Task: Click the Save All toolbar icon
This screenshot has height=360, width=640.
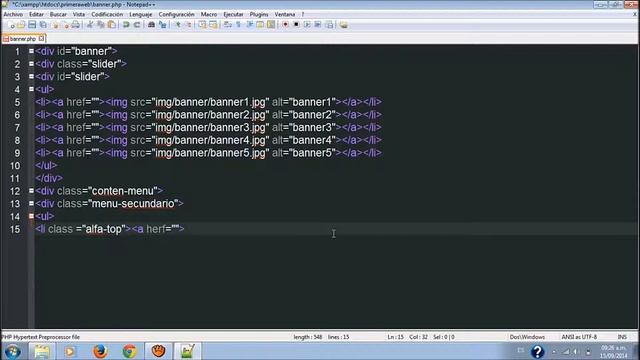Action: point(43,25)
